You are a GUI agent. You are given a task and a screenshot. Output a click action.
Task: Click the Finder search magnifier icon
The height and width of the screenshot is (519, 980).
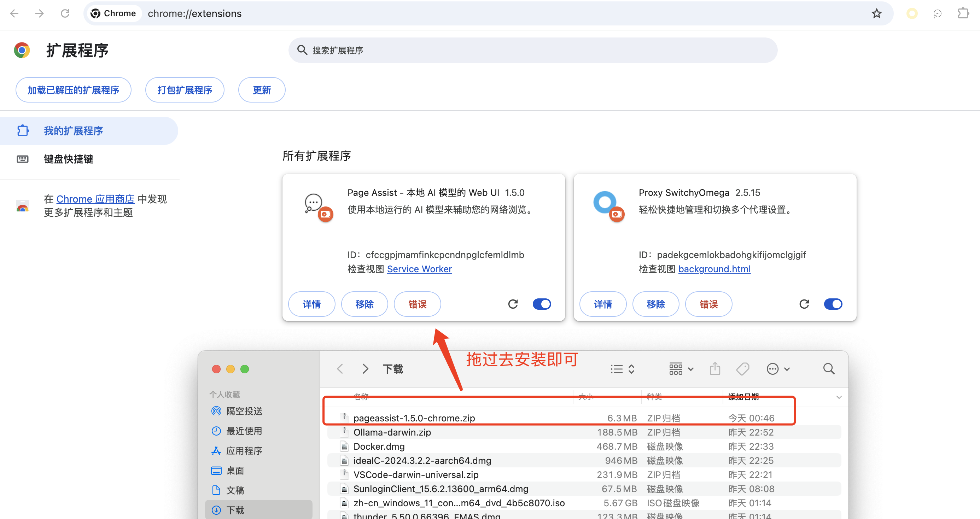pos(829,369)
